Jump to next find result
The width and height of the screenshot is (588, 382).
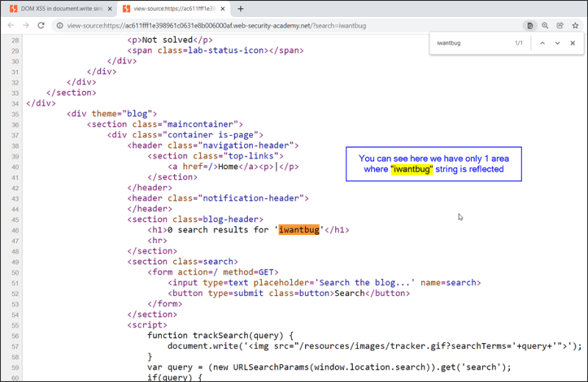[558, 43]
